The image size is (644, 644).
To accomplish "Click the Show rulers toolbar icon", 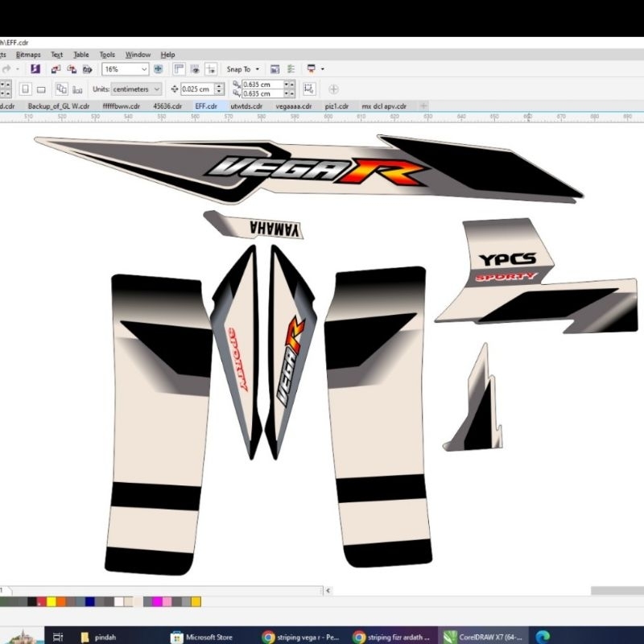I will click(x=179, y=68).
